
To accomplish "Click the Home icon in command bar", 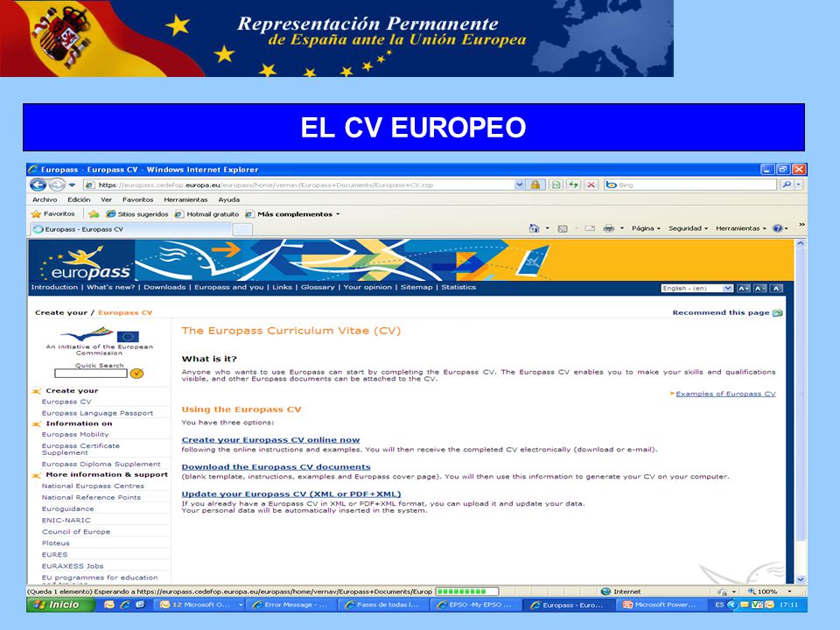I will (534, 228).
